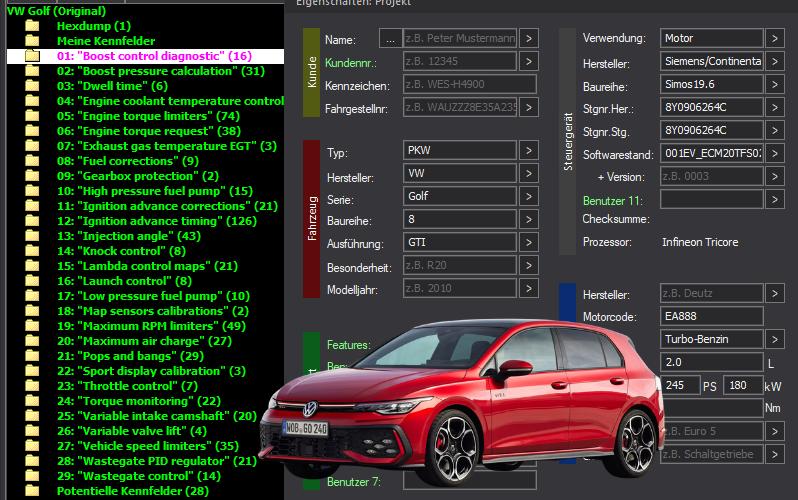The width and height of the screenshot is (798, 500).
Task: Open arrow next to Serie Golf field
Action: (x=529, y=196)
